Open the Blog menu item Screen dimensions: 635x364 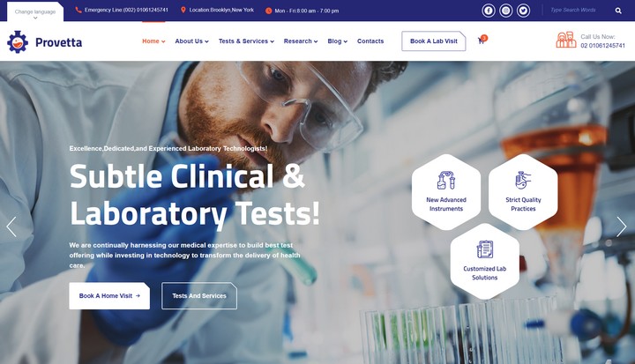click(337, 41)
